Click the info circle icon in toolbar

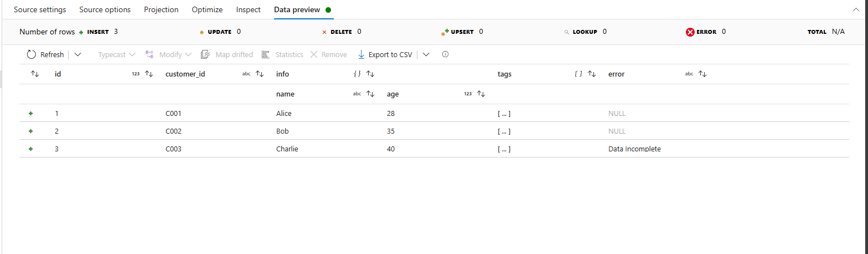tap(445, 54)
